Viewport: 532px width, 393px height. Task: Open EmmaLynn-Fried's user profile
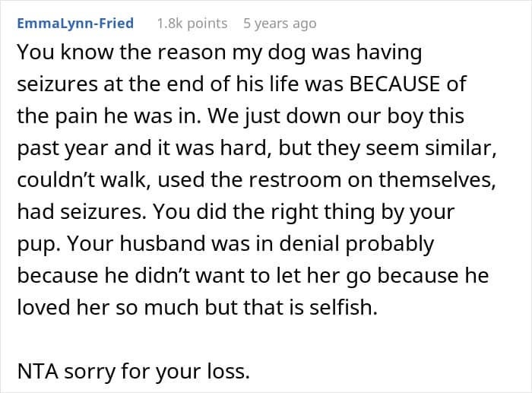click(x=75, y=24)
